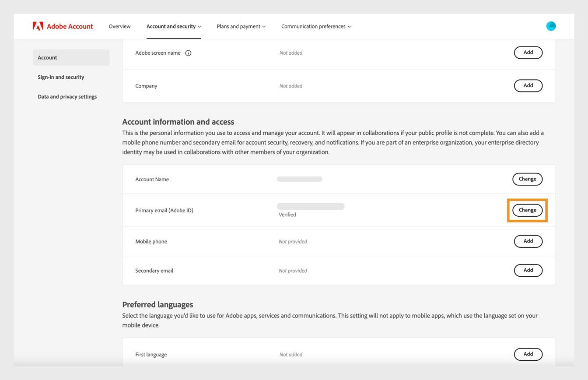Change the Primary email Adobe ID
The height and width of the screenshot is (380, 588).
527,210
